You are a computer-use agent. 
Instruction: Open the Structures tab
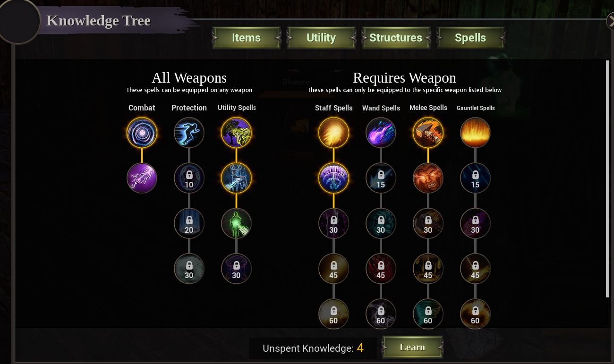coord(396,38)
